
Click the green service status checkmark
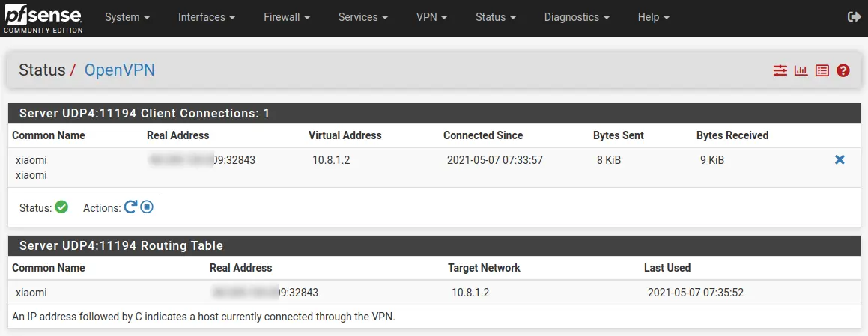click(61, 207)
